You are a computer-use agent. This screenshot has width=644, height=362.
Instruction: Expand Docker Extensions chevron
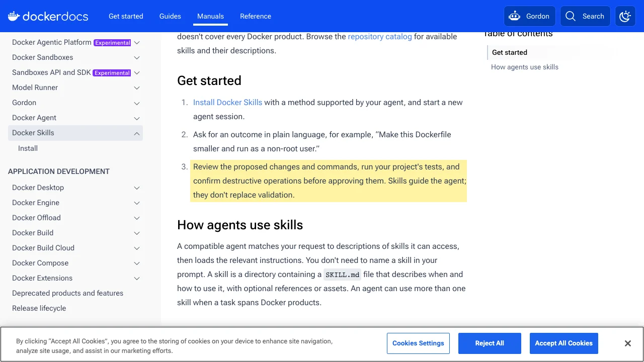(x=137, y=279)
